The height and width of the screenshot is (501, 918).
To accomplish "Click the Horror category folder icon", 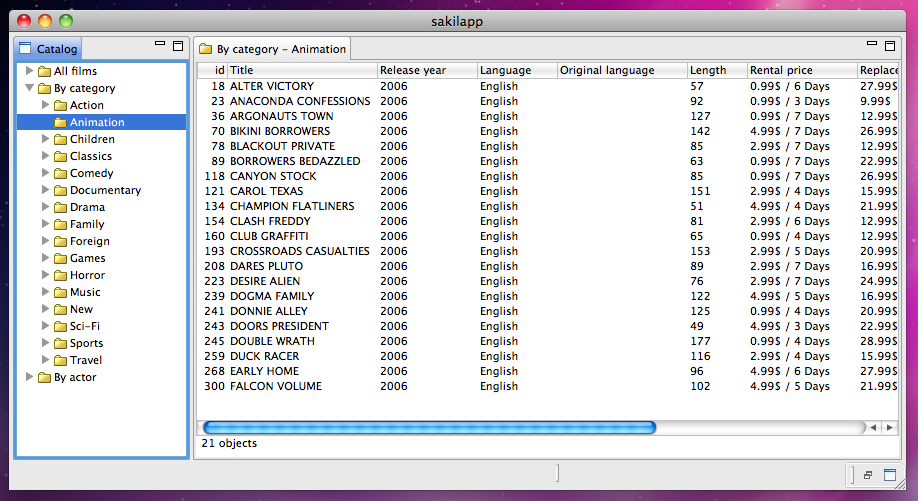I will [x=60, y=275].
